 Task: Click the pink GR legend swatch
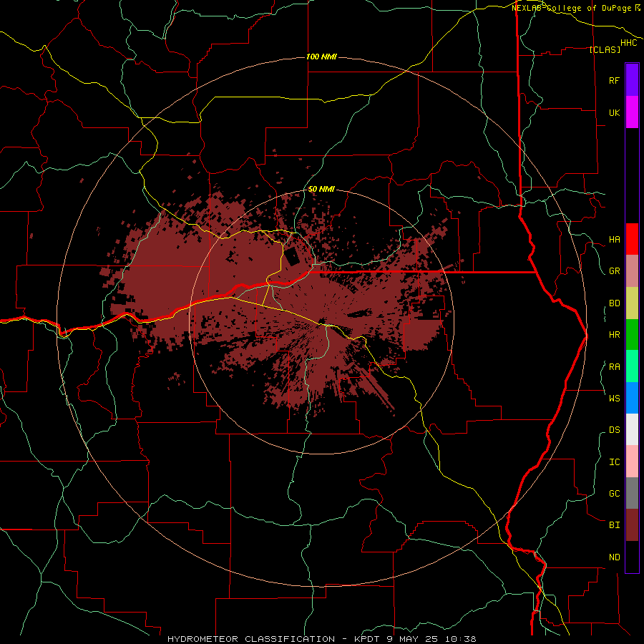pyautogui.click(x=632, y=271)
